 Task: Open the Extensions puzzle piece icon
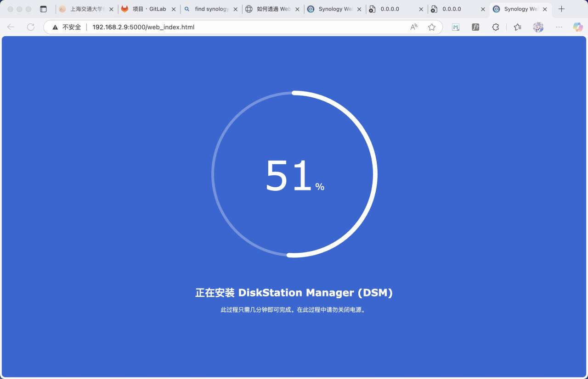pos(496,27)
